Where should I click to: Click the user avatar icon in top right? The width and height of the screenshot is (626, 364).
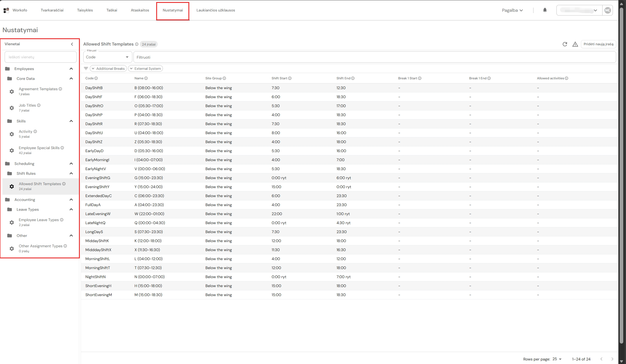coord(607,10)
